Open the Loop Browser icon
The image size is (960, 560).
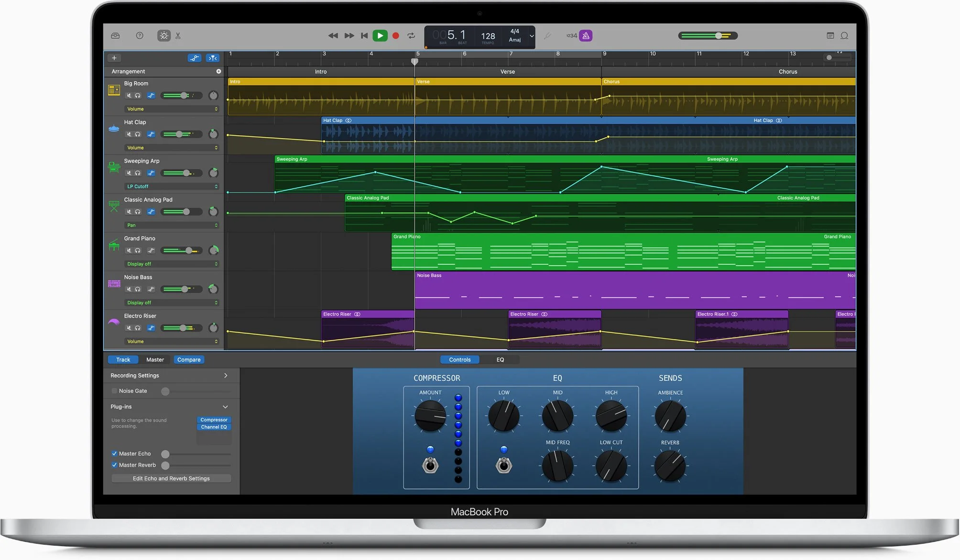tap(844, 36)
